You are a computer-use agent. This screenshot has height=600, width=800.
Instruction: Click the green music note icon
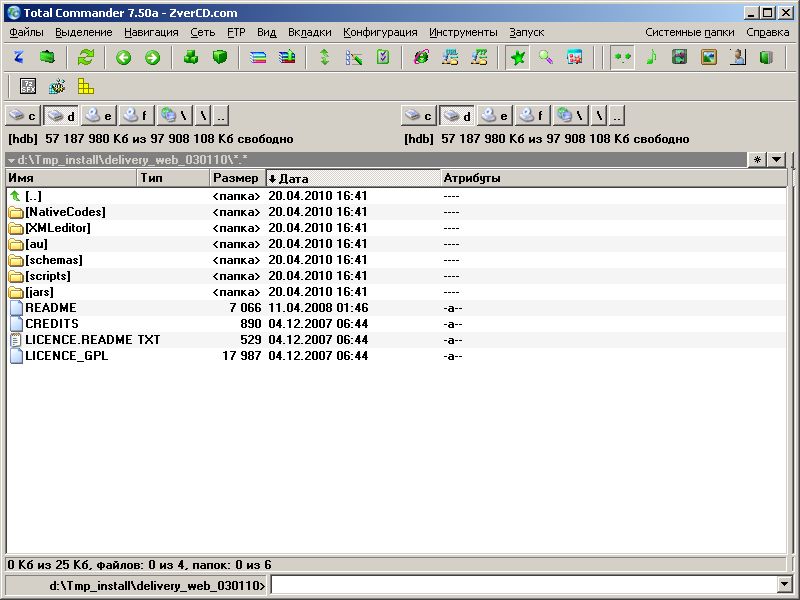651,58
